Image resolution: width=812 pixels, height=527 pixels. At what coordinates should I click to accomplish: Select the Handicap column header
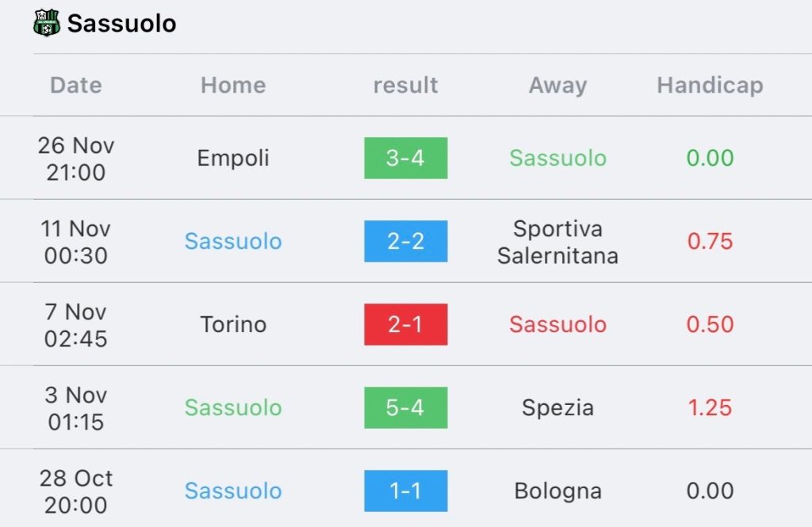pos(710,86)
